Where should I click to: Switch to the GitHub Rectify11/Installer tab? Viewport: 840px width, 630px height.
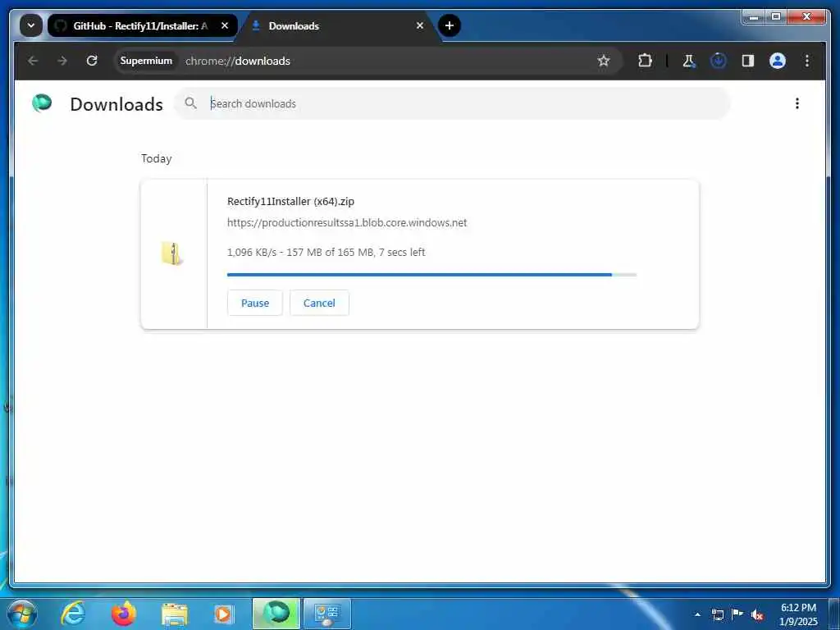(142, 25)
